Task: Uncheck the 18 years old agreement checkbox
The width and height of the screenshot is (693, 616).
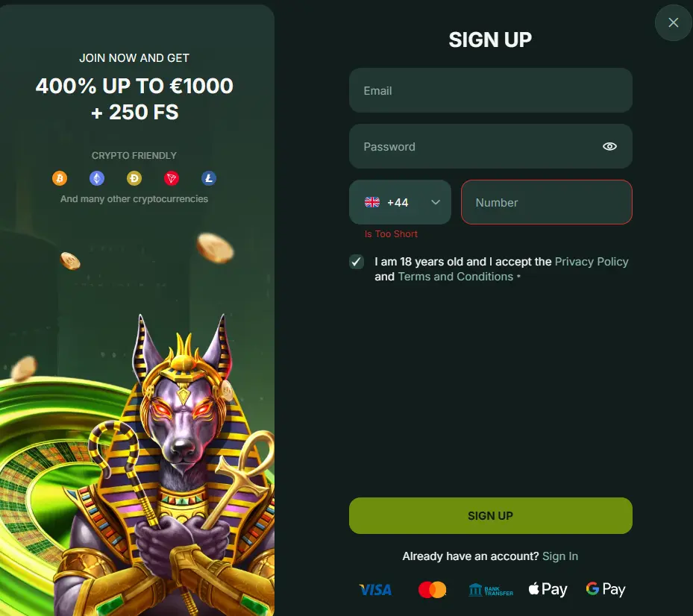Action: coord(357,262)
